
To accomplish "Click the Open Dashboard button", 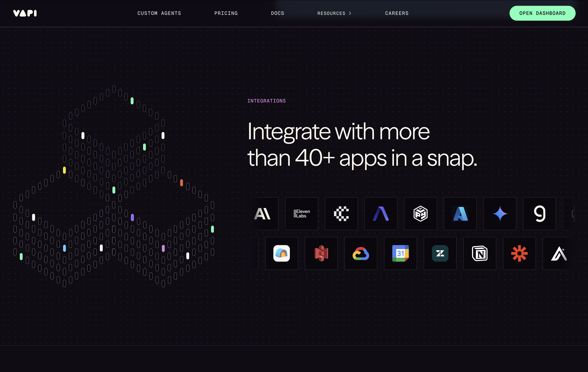I will [542, 13].
